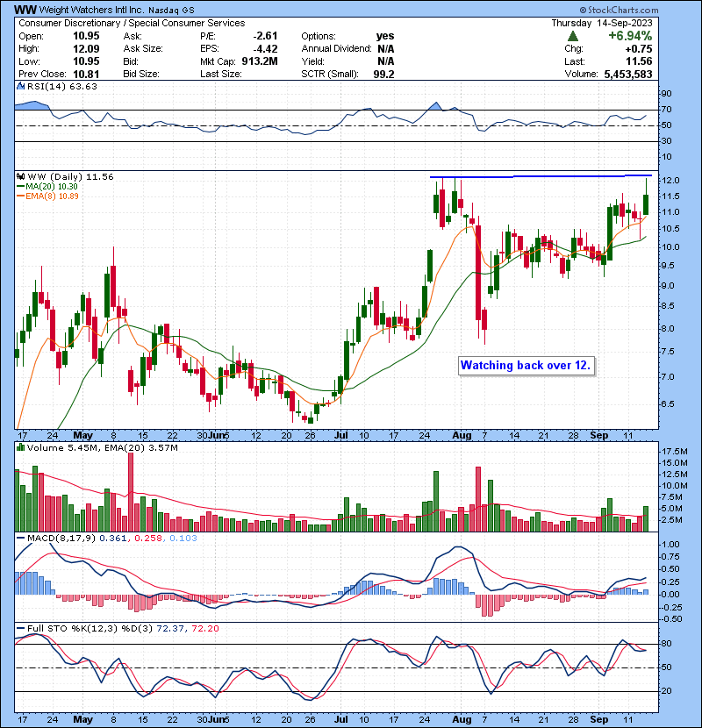Click the Prev Close 10.81 value
The width and height of the screenshot is (702, 728).
(86, 75)
